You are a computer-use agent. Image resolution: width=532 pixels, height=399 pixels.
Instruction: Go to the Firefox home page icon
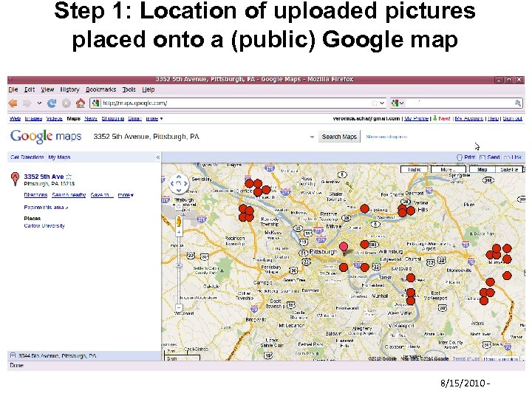pos(81,103)
